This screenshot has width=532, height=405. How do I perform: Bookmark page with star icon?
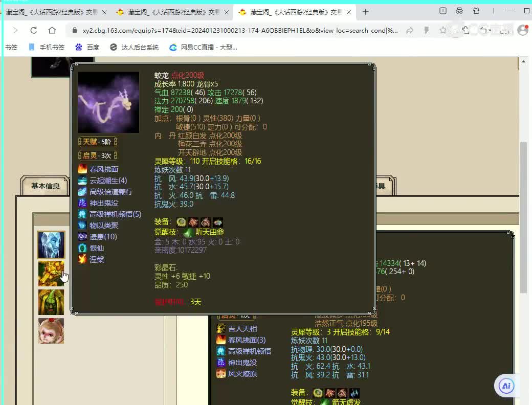point(443,31)
